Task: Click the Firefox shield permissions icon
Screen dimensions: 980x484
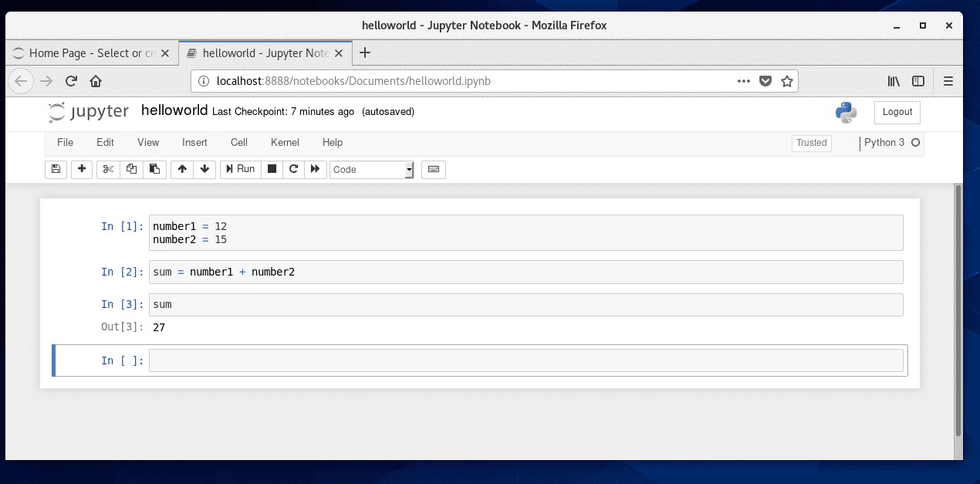Action: (x=765, y=80)
